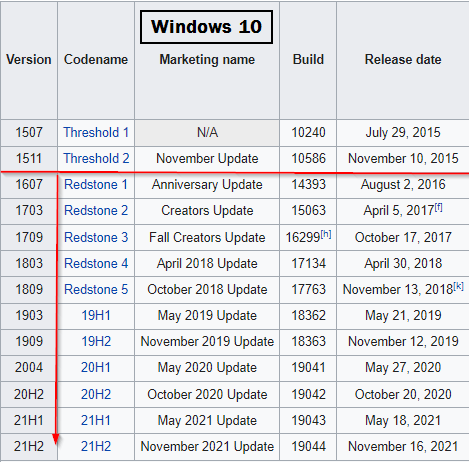Select version cell 1909
The width and height of the screenshot is (469, 462).
pyautogui.click(x=29, y=341)
